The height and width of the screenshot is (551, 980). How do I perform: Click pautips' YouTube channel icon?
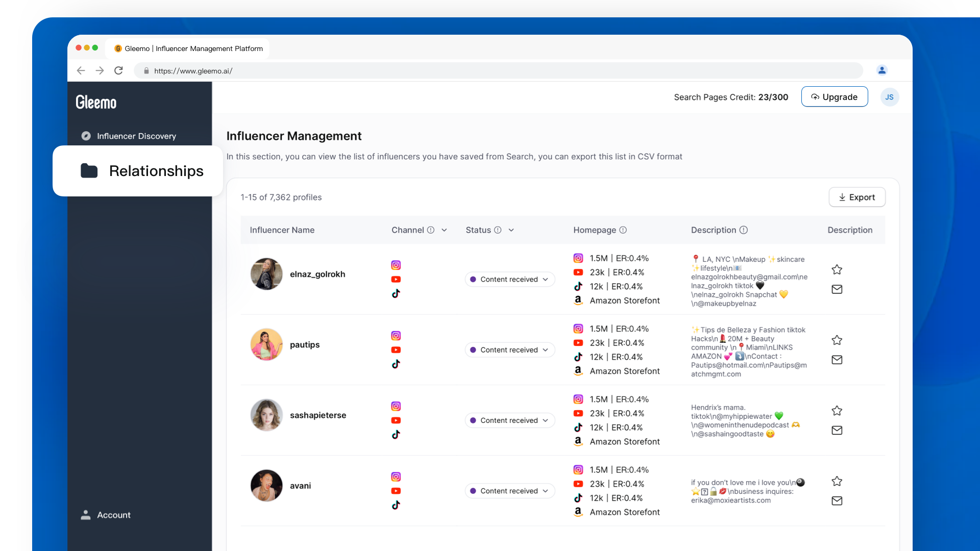[396, 350]
